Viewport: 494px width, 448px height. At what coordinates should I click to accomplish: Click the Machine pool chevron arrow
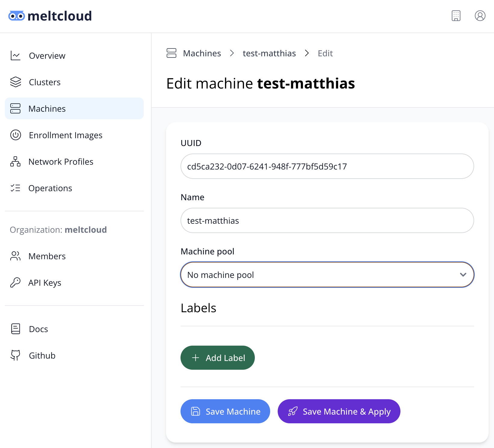pyautogui.click(x=463, y=275)
